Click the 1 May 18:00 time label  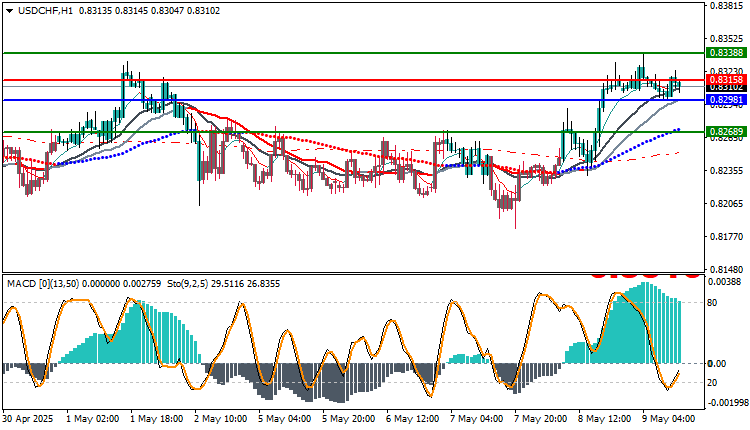coord(156,419)
